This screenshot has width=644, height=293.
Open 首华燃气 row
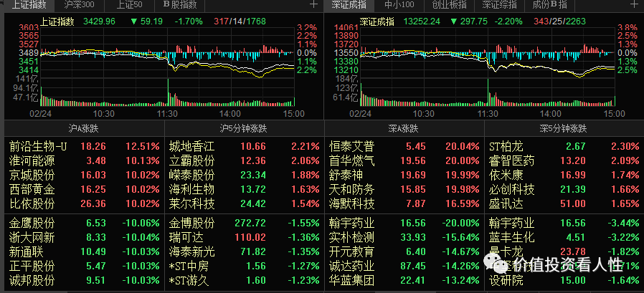404,161
